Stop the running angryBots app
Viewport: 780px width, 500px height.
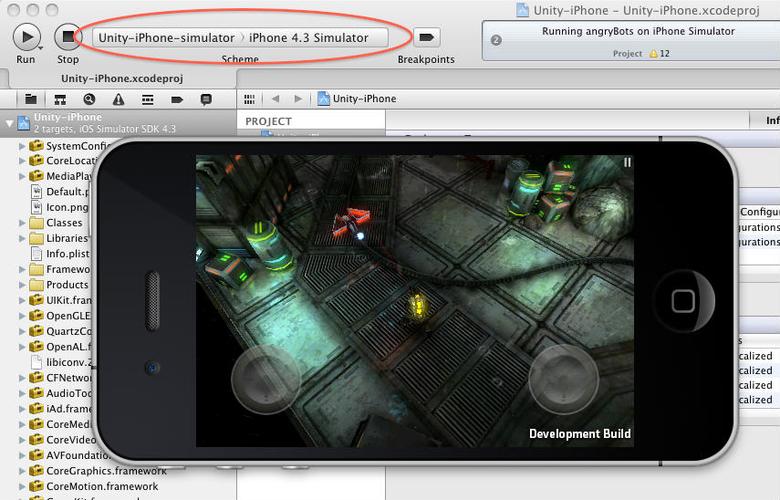(68, 37)
